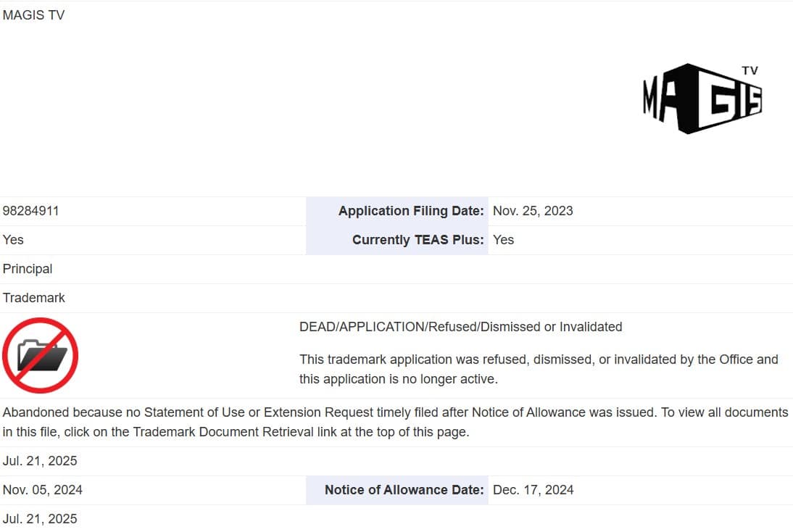Select the MAGIS TV mark text heading
The image size is (793, 532).
pos(33,15)
